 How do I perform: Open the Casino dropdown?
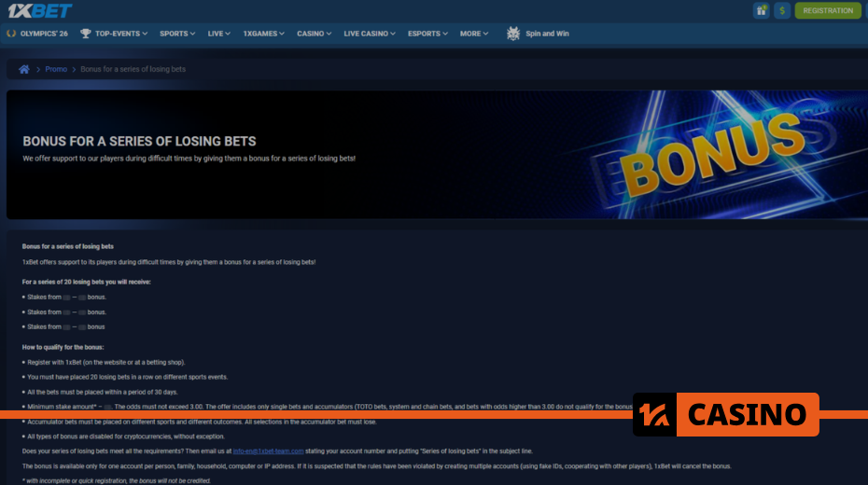pos(314,34)
